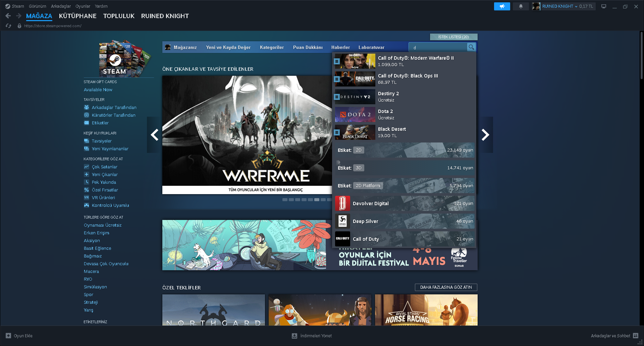Viewport: 644px width, 346px height.
Task: Click the Oyun Ekle plus icon
Action: (8, 336)
